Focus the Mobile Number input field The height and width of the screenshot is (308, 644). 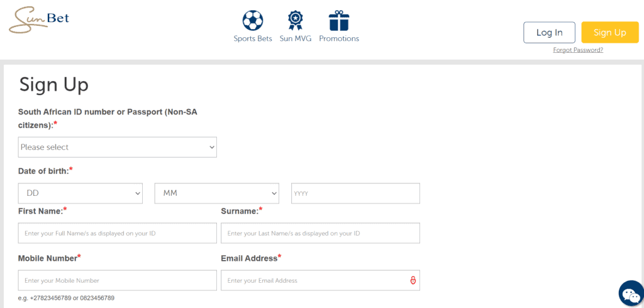[118, 280]
